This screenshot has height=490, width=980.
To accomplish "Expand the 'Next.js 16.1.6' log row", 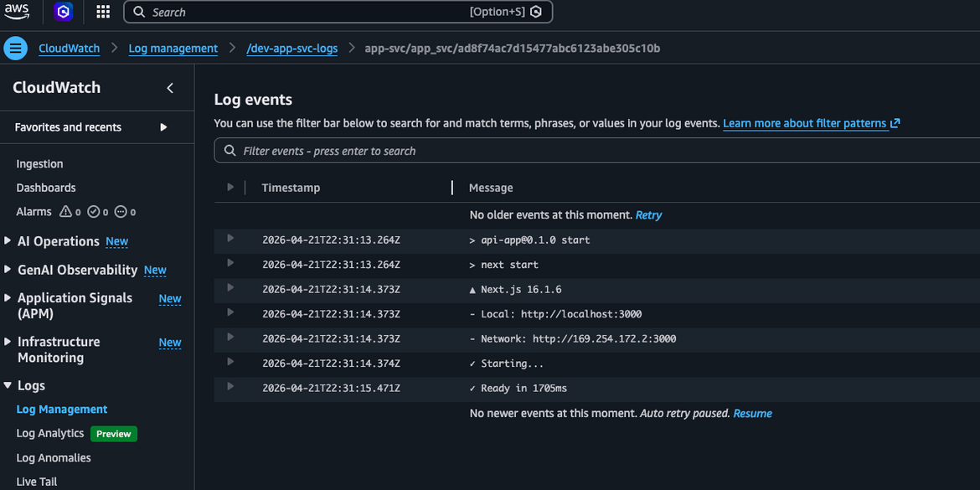I will (230, 287).
